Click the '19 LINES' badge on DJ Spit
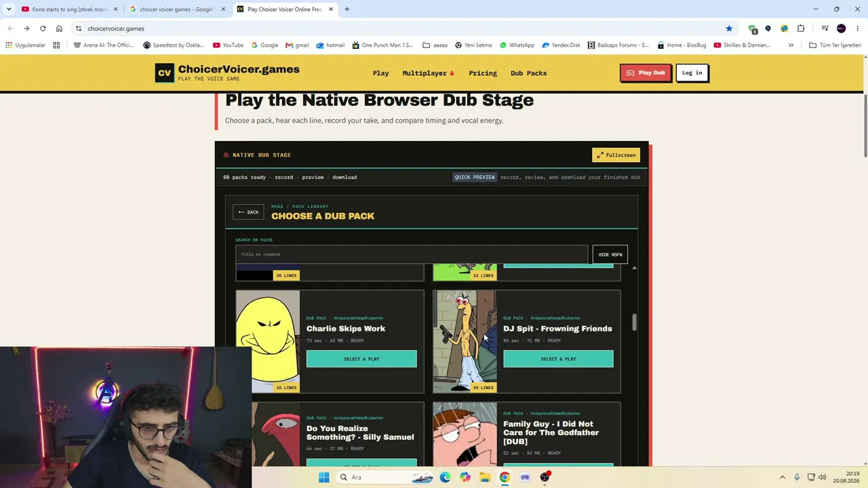Image resolution: width=868 pixels, height=488 pixels. coord(484,388)
